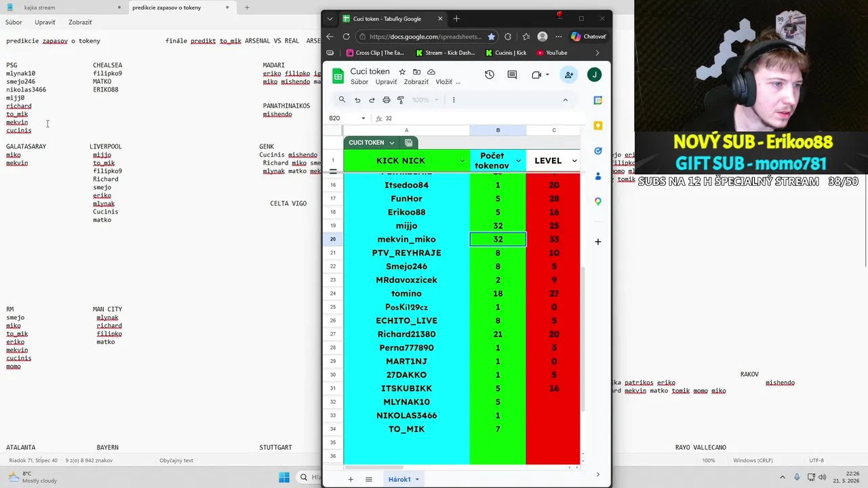Expand the CUCI TOKEN table menu

click(x=391, y=142)
